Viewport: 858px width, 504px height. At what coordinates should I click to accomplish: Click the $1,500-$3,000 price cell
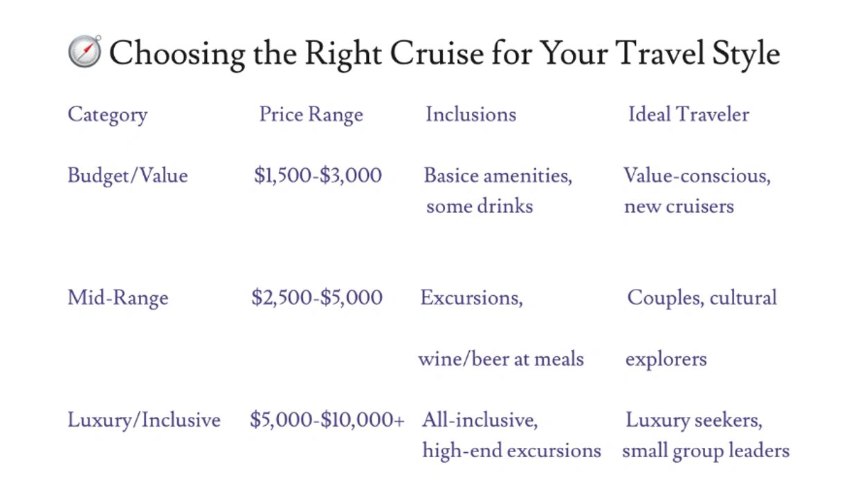(x=318, y=176)
